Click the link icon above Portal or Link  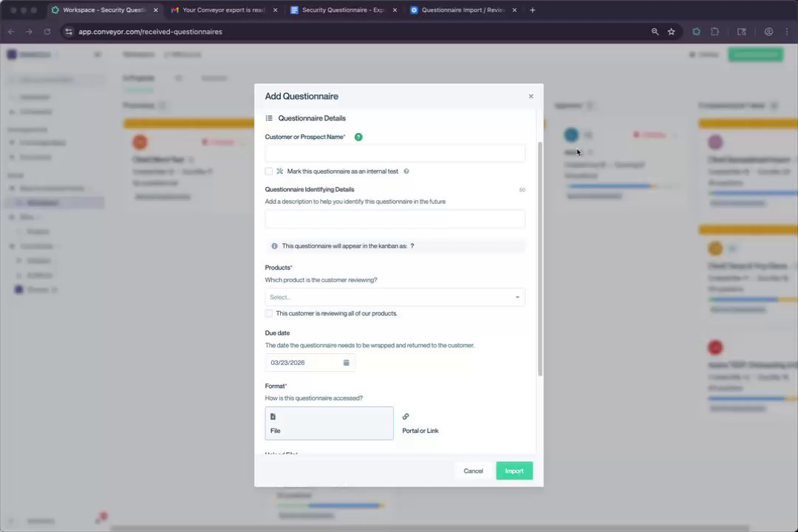(x=406, y=417)
